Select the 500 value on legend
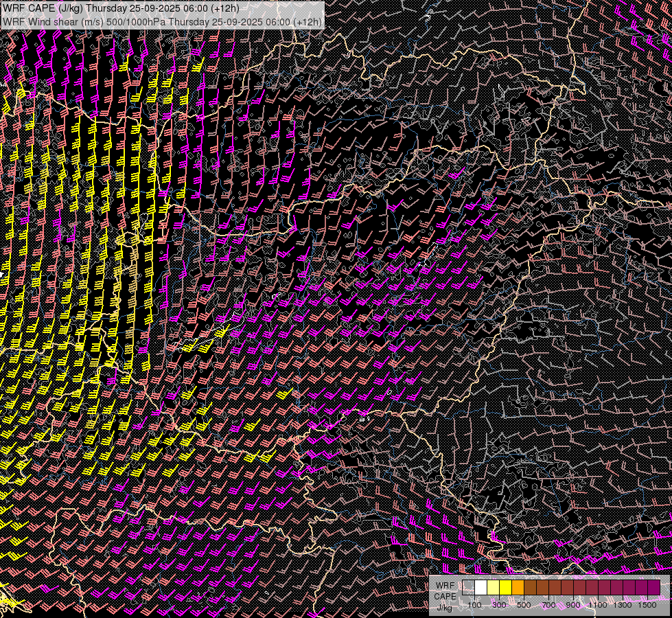 (524, 605)
